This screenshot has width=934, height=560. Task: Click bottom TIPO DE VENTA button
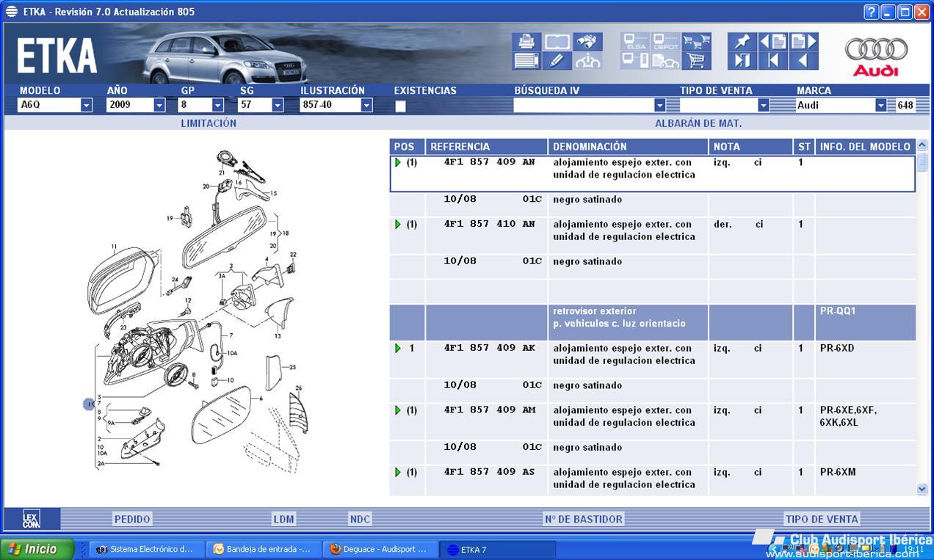pos(822,519)
